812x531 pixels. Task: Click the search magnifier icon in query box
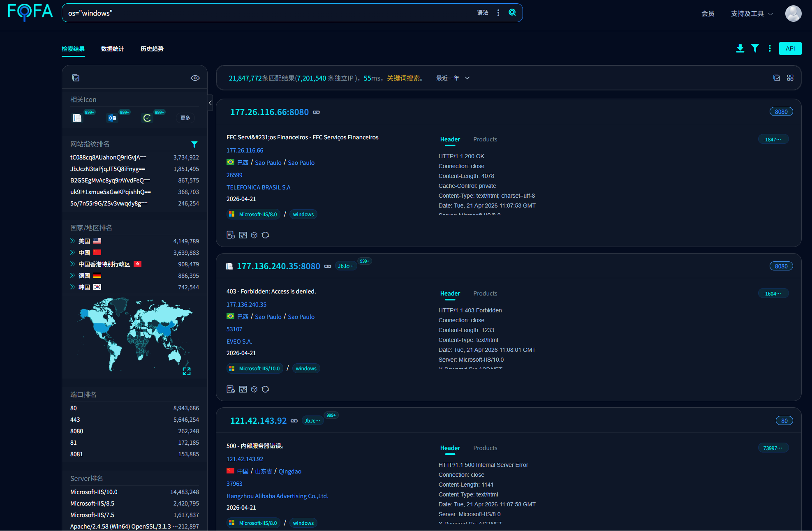(x=512, y=13)
